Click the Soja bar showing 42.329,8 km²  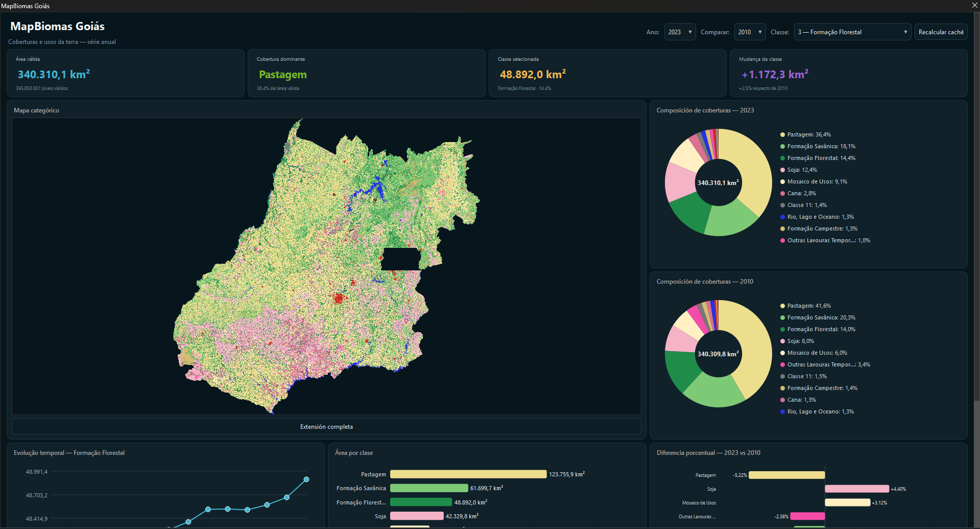pyautogui.click(x=417, y=516)
